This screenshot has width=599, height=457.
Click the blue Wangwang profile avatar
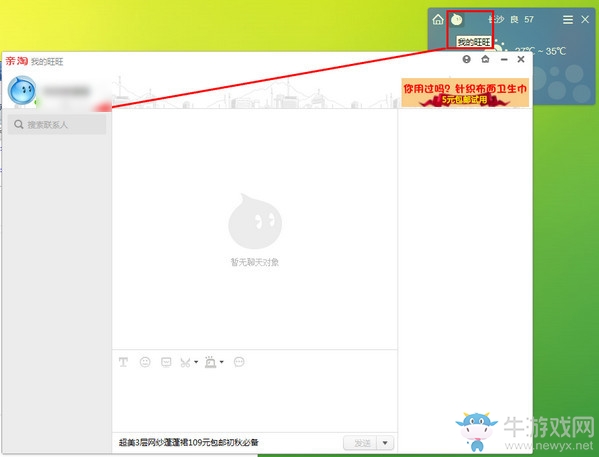click(22, 91)
